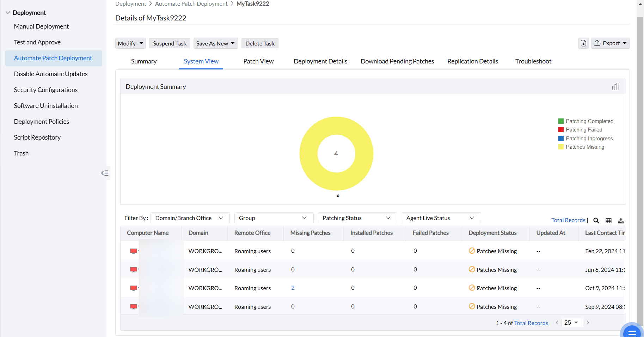Expand the Patching Status filter
The height and width of the screenshot is (337, 644).
coord(357,218)
